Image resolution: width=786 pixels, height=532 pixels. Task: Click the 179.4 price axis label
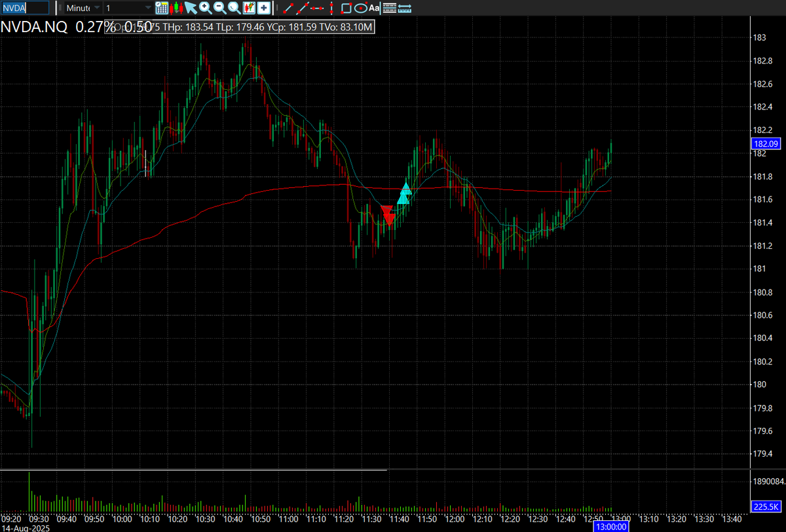click(763, 454)
